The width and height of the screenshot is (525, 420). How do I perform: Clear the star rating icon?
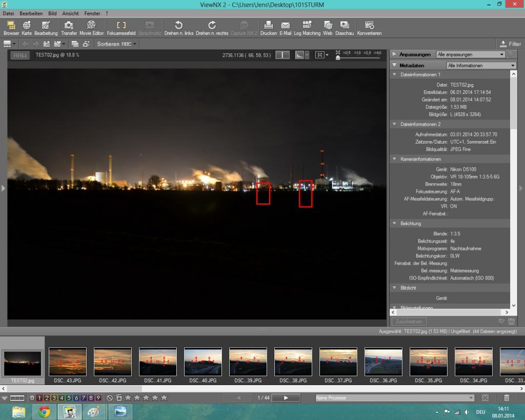click(110, 398)
